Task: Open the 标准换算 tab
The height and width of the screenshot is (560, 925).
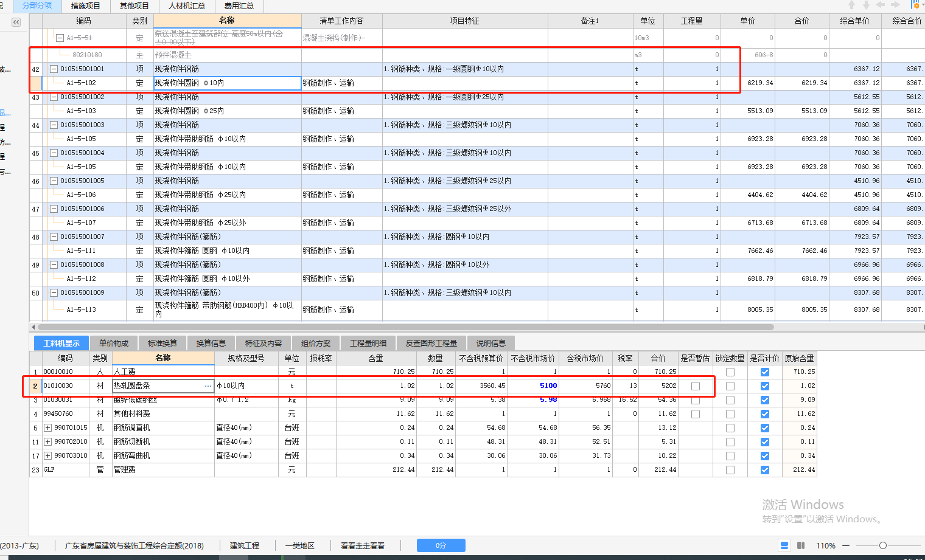Action: point(162,343)
